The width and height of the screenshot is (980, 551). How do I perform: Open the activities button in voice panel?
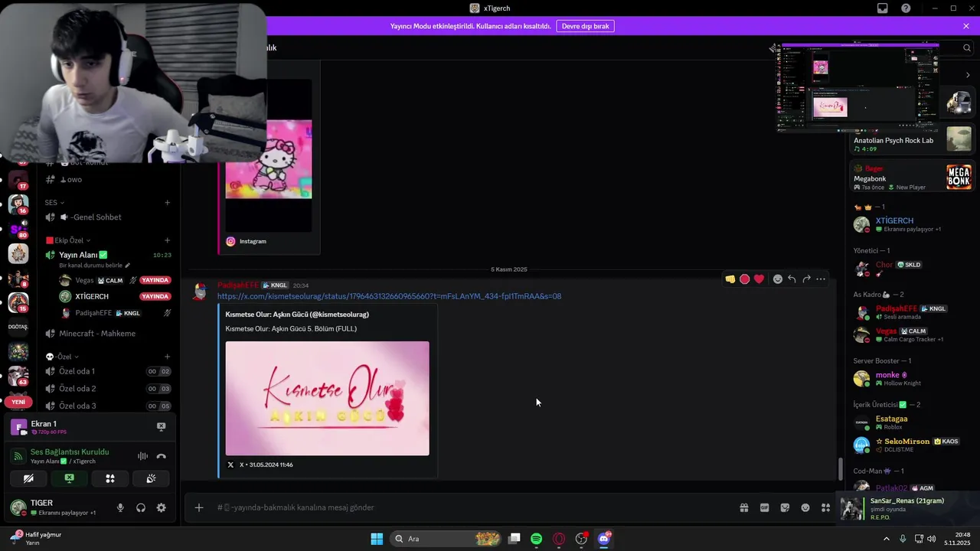tap(110, 478)
